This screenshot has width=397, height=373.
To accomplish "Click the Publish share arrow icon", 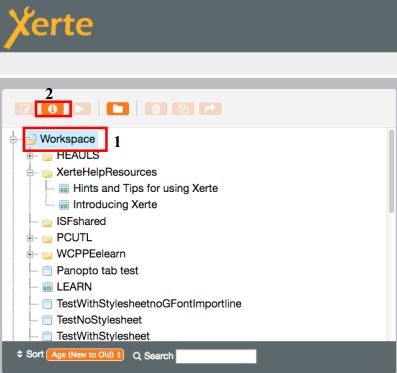I will (210, 109).
